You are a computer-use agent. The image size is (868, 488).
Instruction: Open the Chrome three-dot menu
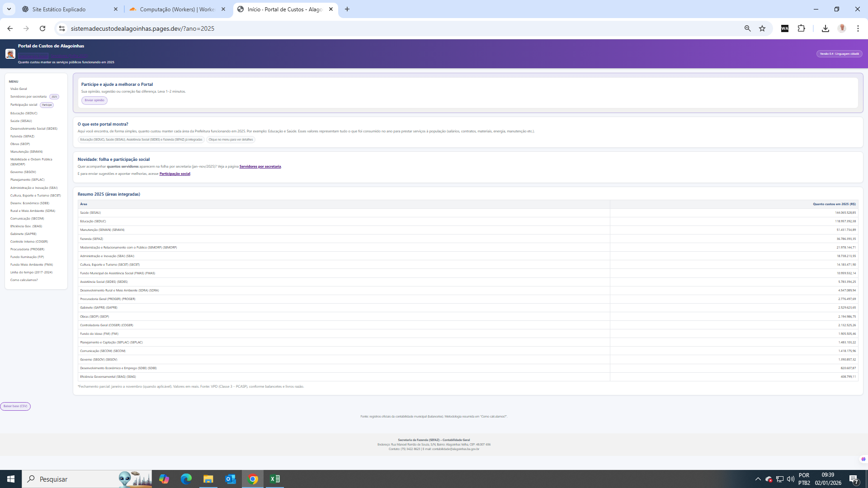tap(858, 28)
